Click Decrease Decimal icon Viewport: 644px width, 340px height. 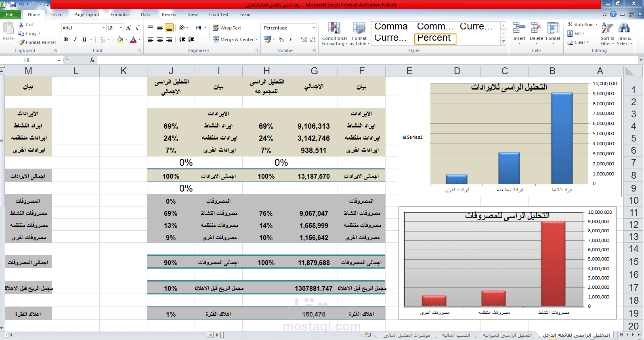tap(313, 40)
